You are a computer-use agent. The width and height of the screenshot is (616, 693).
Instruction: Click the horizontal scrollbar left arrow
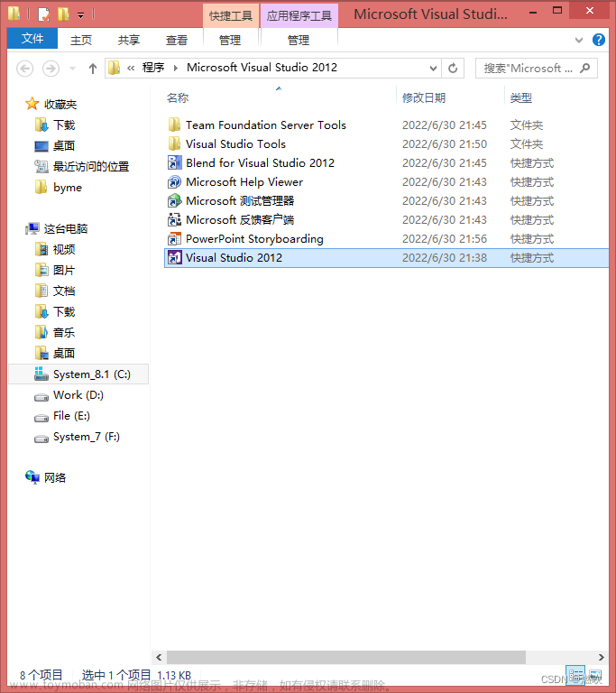coord(159,657)
